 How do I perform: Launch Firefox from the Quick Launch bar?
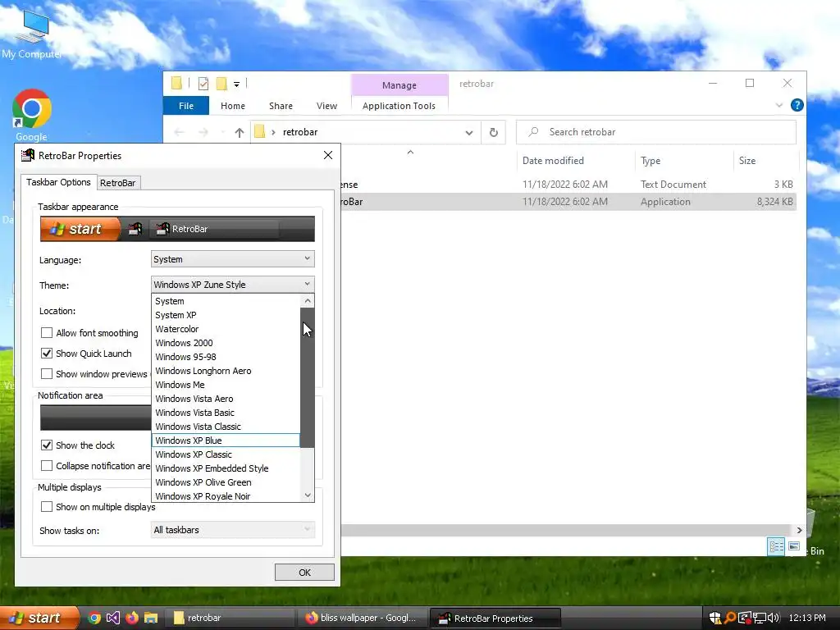(x=132, y=618)
